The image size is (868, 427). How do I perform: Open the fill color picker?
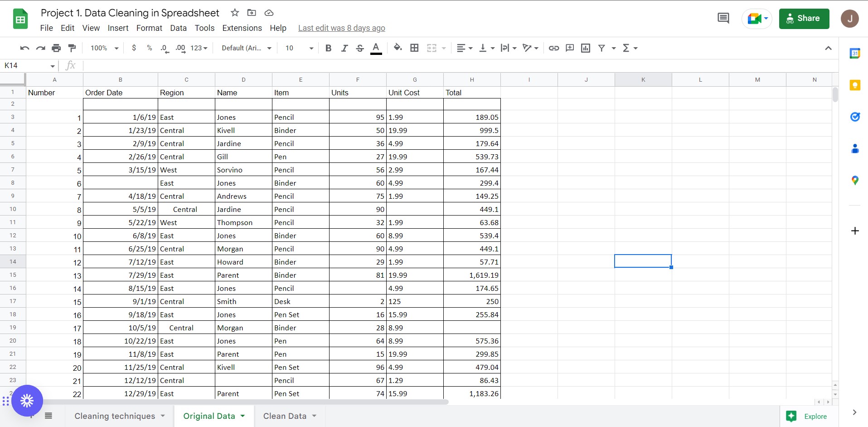398,48
